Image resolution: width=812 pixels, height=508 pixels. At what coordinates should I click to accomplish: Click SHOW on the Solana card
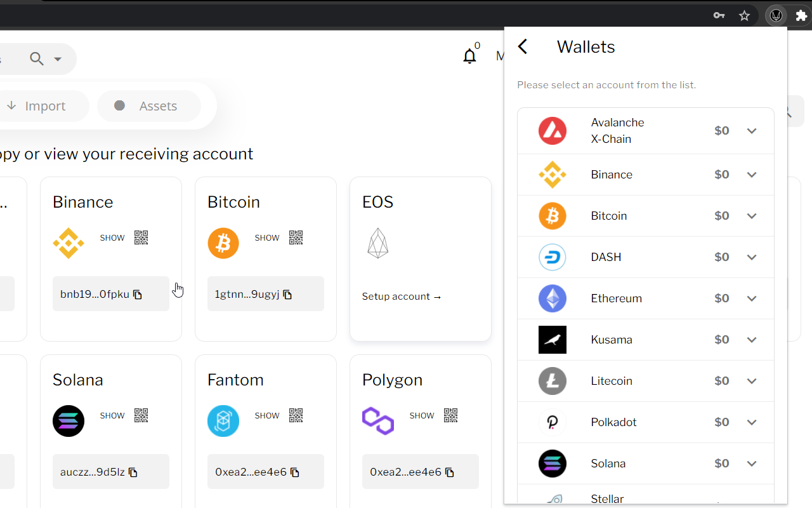click(112, 415)
